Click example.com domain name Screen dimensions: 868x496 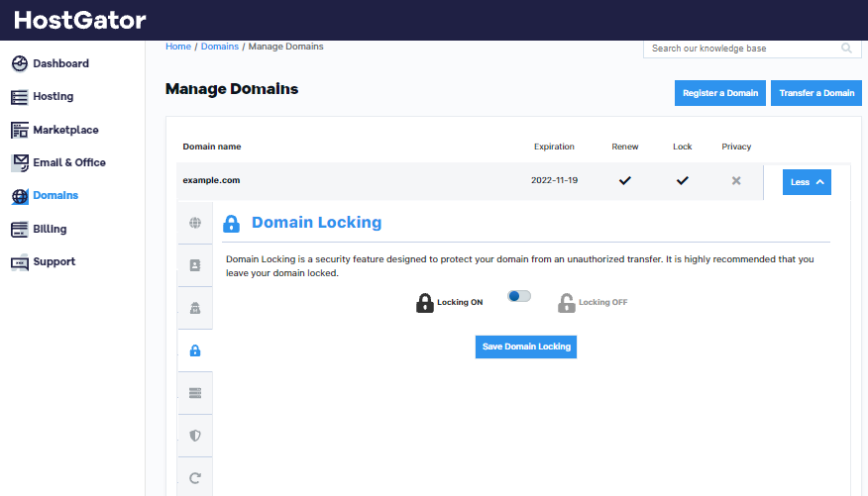point(211,180)
